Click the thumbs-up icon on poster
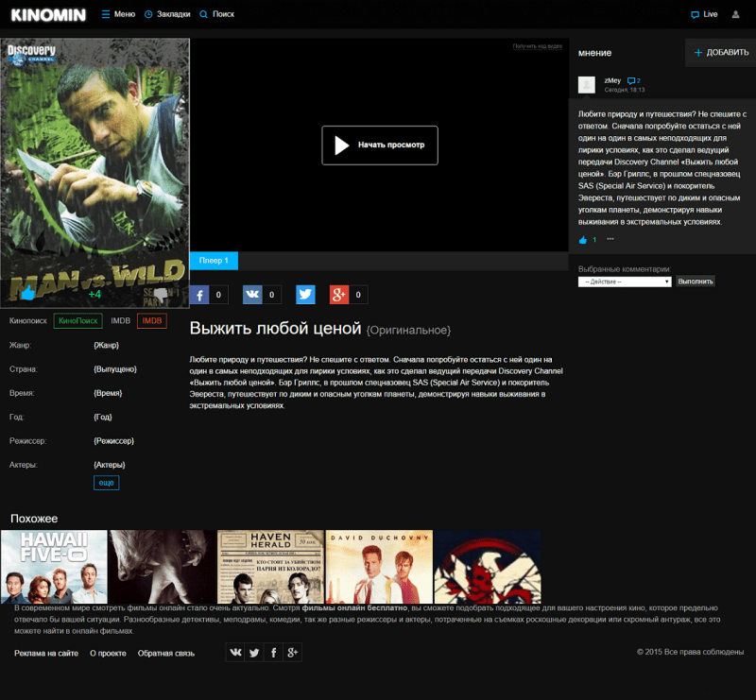Viewport: 756px width, 700px height. pos(28,292)
